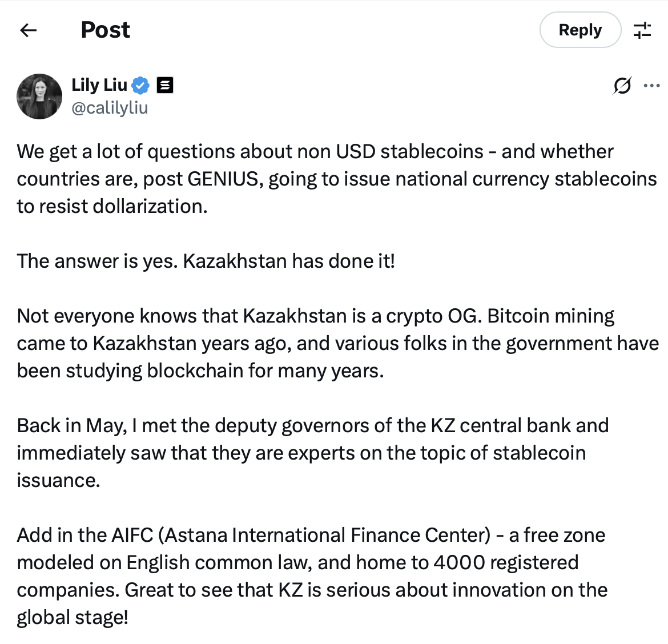Click the Post header title
Image resolution: width=668 pixels, height=644 pixels.
pos(105,30)
